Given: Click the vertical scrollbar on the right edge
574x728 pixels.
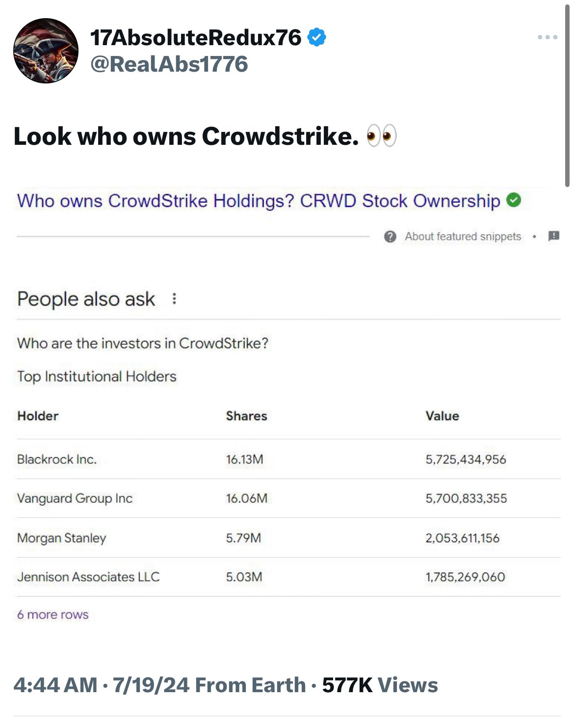Looking at the screenshot, I should (x=567, y=98).
